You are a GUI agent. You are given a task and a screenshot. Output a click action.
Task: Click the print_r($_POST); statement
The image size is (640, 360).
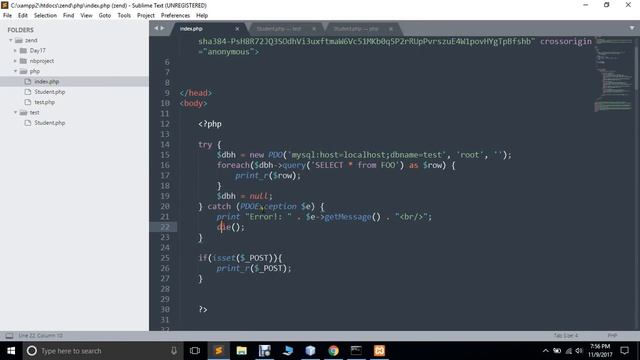coord(254,268)
